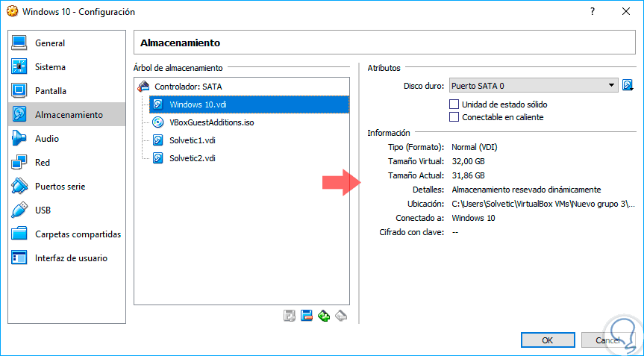Image resolution: width=644 pixels, height=356 pixels.
Task: Select the Almacenamiento category label
Action: (x=69, y=114)
